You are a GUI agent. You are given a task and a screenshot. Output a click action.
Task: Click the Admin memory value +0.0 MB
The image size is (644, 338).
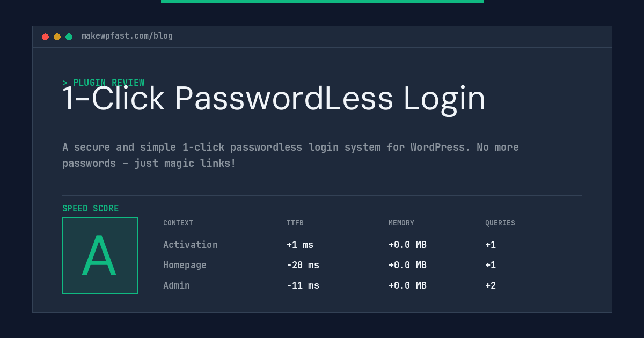tap(407, 285)
